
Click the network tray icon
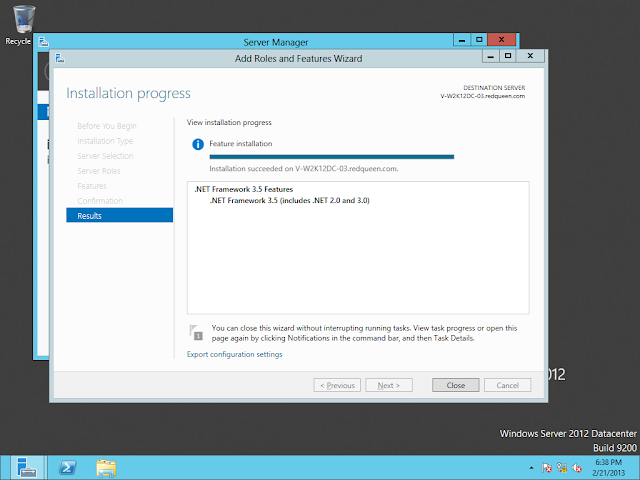pyautogui.click(x=562, y=468)
